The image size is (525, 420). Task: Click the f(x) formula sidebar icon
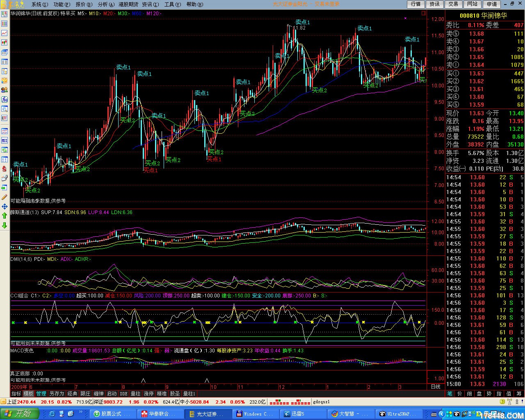point(5,99)
